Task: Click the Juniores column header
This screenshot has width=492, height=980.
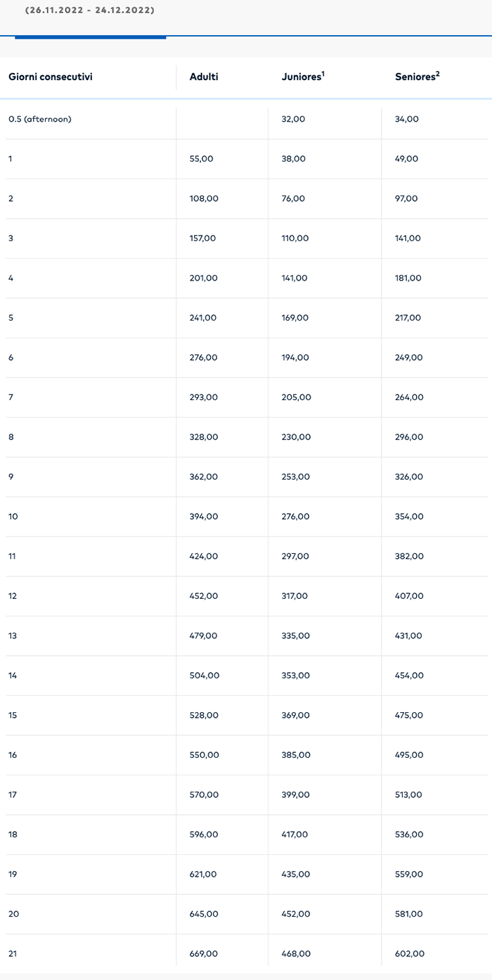Action: (301, 77)
